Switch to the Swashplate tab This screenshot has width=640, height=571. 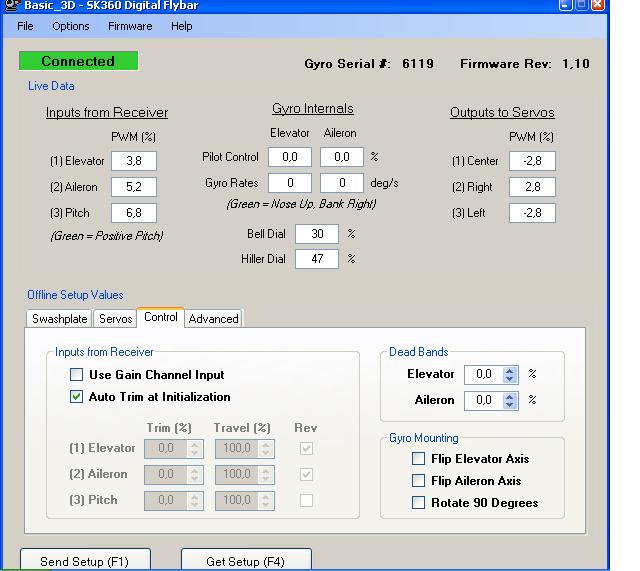pos(59,319)
